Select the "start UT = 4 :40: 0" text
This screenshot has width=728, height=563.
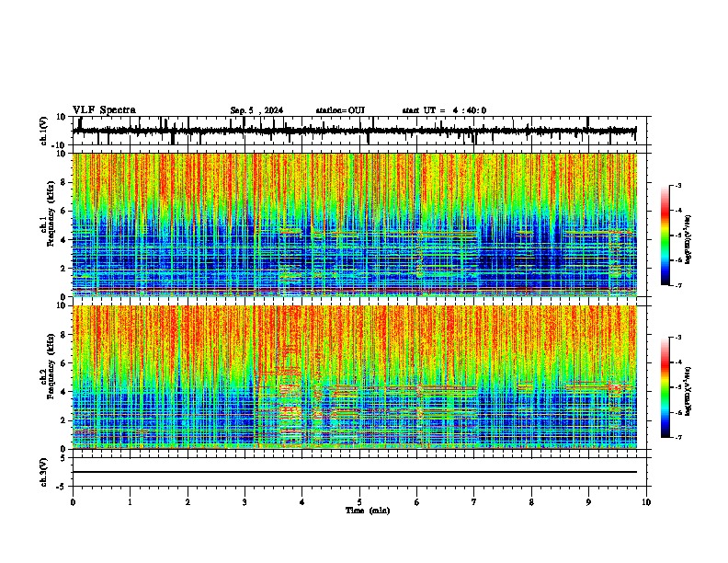444,110
